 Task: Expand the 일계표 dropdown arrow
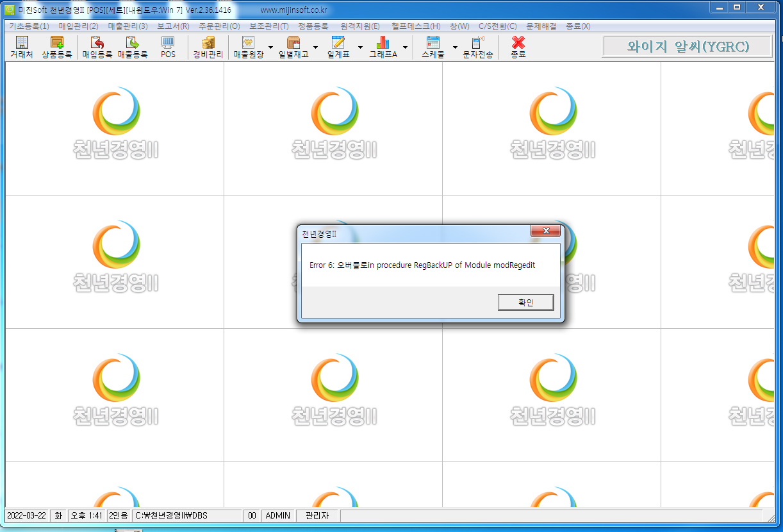pos(360,47)
